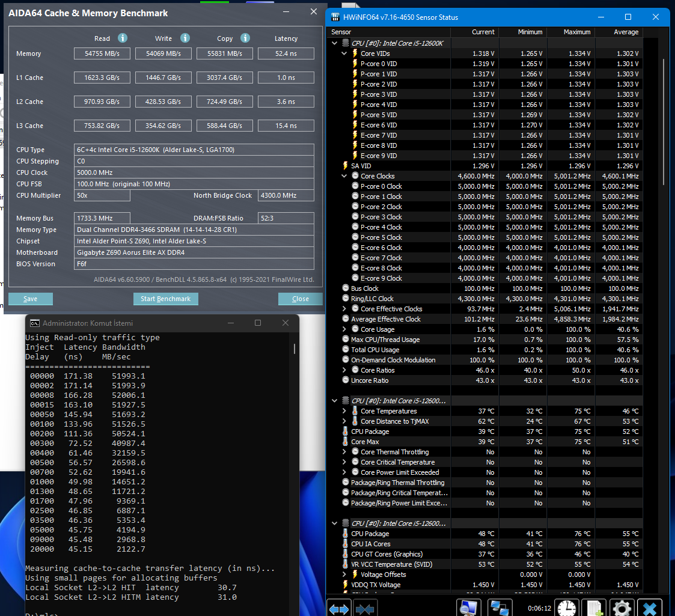Viewport: 675px width, 616px height.
Task: Expand the Core Power Limit Exceeded node
Action: [344, 472]
